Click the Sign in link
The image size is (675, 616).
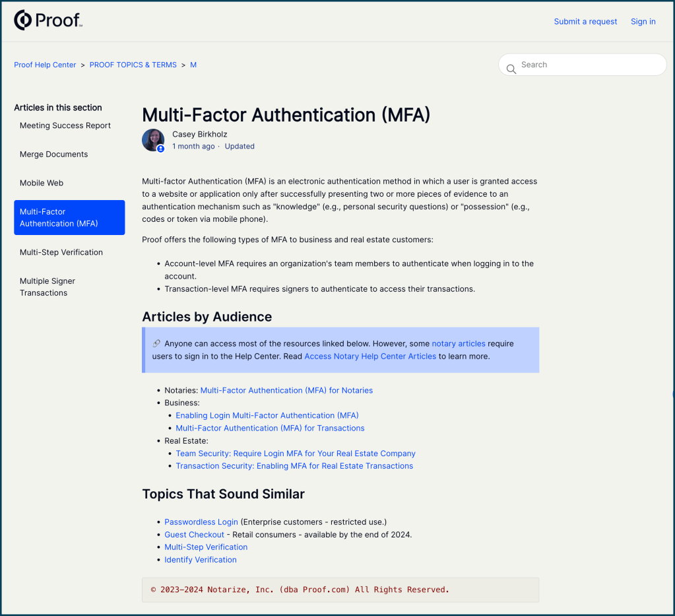(643, 22)
